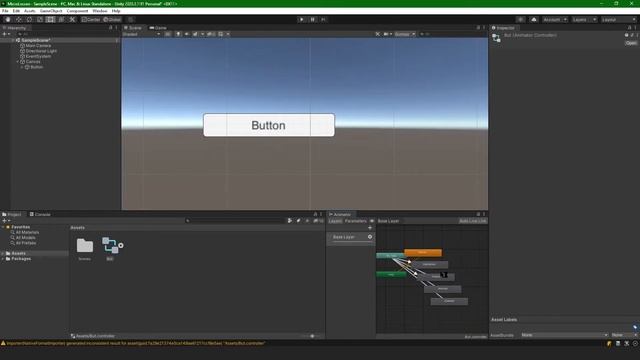Select the Rect tool in toolbar
This screenshot has width=640, height=360.
(51, 20)
